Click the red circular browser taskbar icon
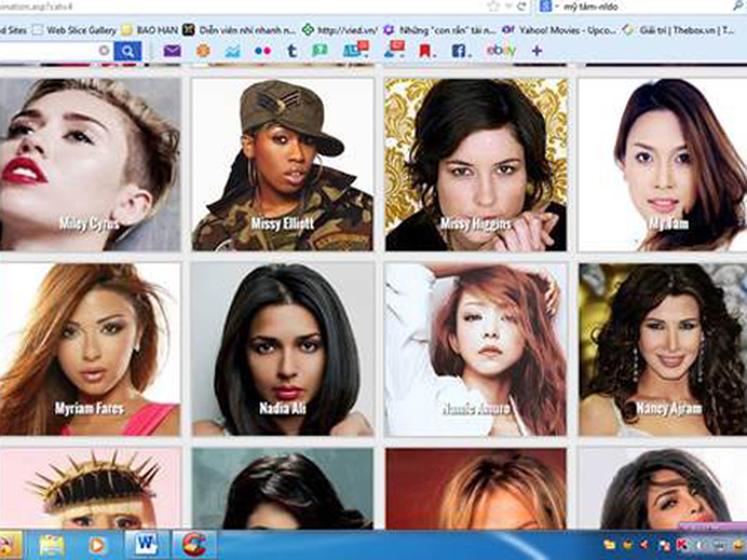 [194, 544]
